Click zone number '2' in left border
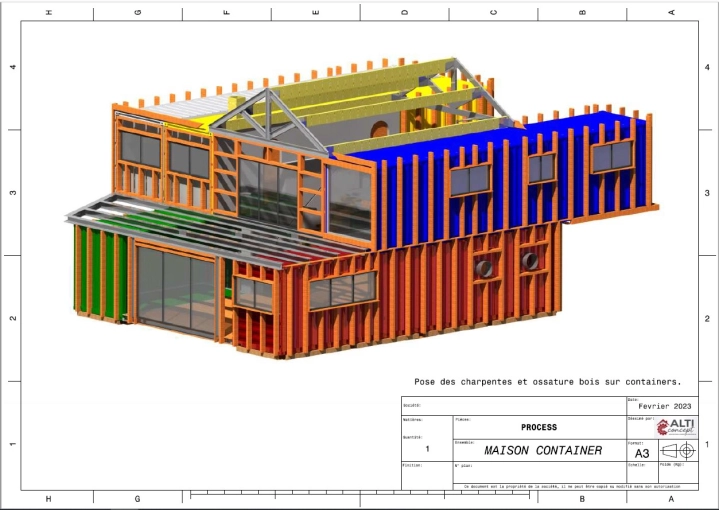 click(13, 318)
